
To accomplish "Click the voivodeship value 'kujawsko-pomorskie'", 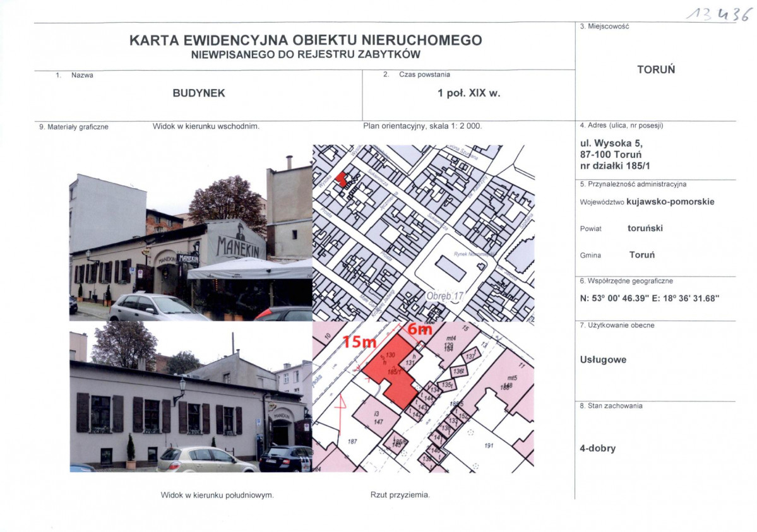I will tap(670, 202).
